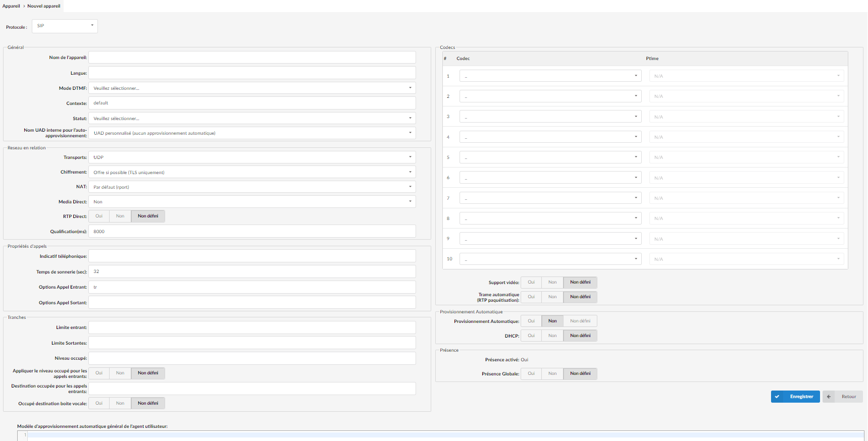Open the codec dropdown in row 10

(550, 259)
